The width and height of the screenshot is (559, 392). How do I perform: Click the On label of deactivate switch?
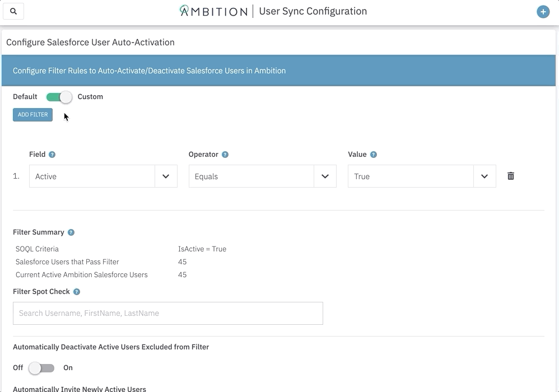pos(68,368)
